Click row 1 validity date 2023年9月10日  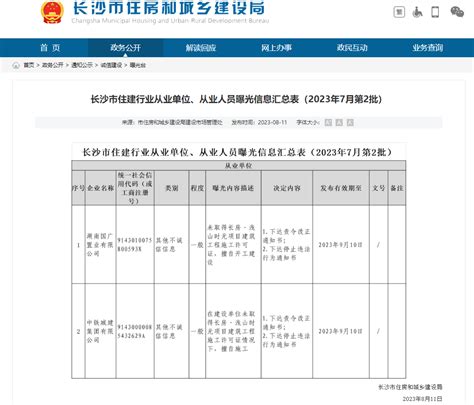pyautogui.click(x=340, y=245)
